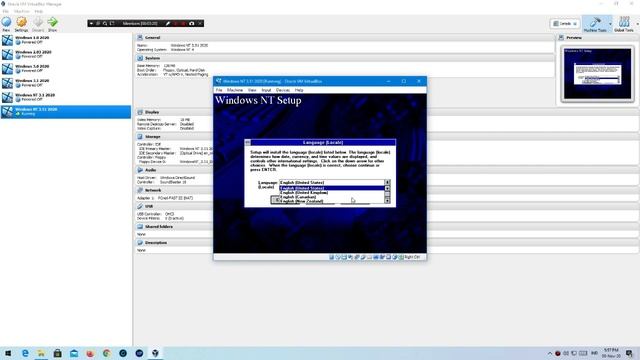The width and height of the screenshot is (640, 360).
Task: Click the Language (Locale) combo box field
Action: click(x=331, y=182)
